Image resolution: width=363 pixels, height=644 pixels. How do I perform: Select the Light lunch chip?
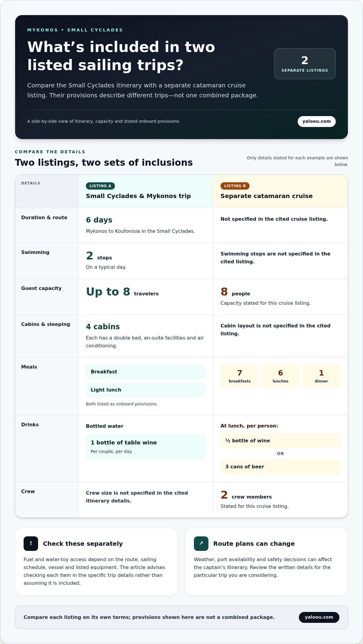click(146, 390)
